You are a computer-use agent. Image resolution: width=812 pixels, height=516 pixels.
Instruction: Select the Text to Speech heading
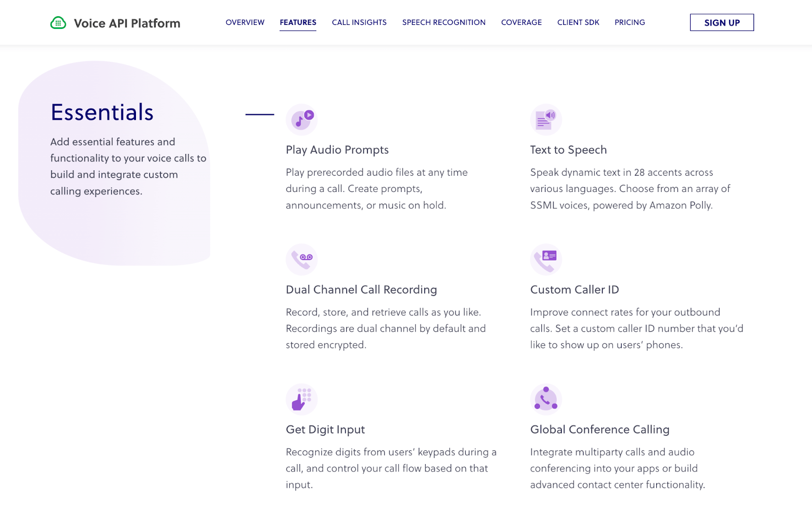point(568,150)
